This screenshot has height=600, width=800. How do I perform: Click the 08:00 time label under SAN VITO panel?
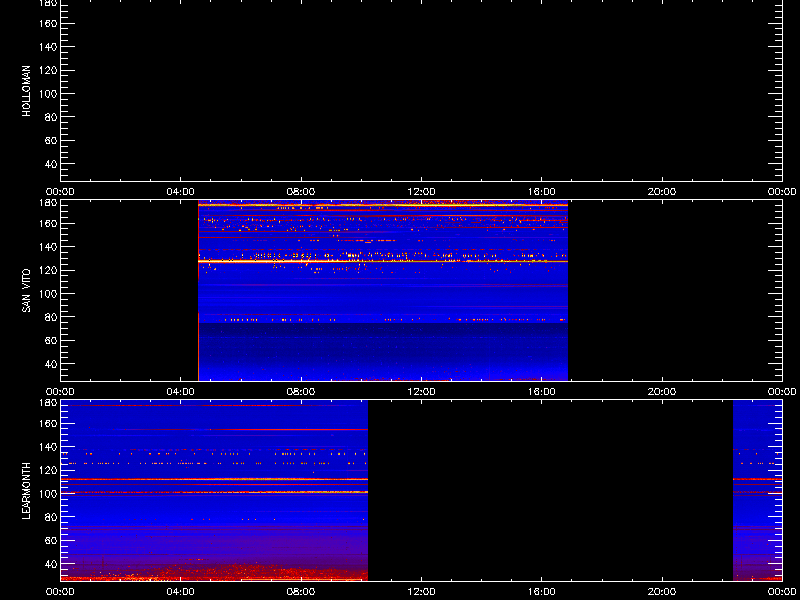[301, 392]
